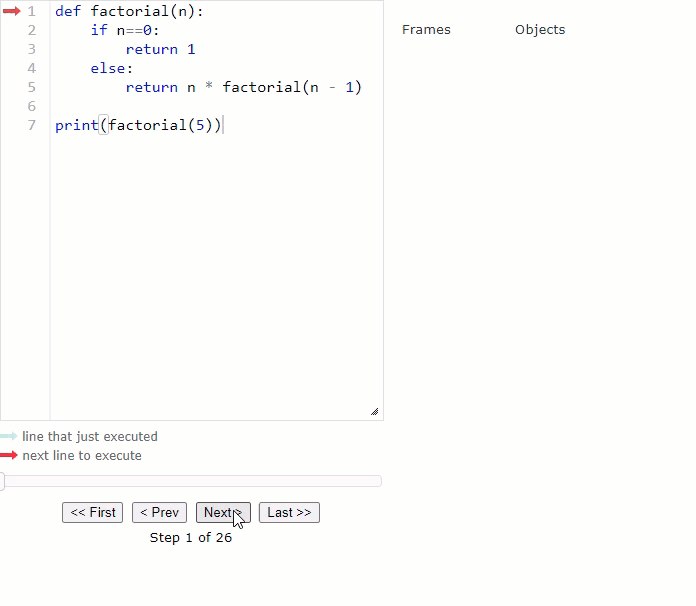Viewport: 696px width, 606px height.
Task: Click the red arrow legend icon
Action: [9, 455]
